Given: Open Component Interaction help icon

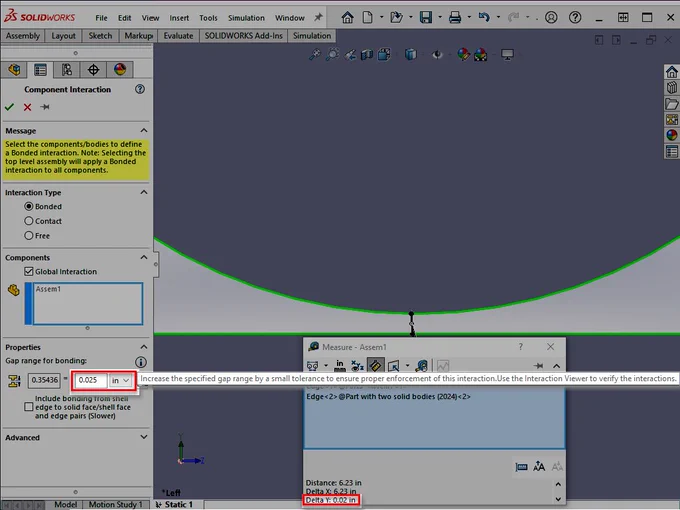Looking at the screenshot, I should tap(140, 89).
